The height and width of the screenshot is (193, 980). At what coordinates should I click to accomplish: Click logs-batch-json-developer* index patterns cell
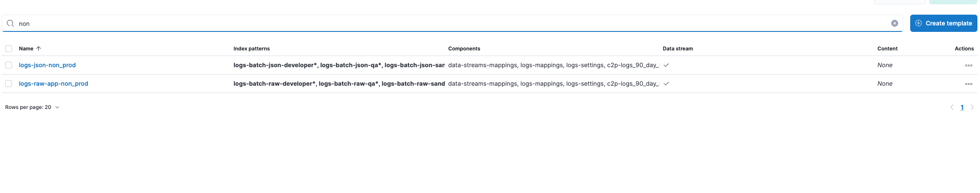click(339, 65)
